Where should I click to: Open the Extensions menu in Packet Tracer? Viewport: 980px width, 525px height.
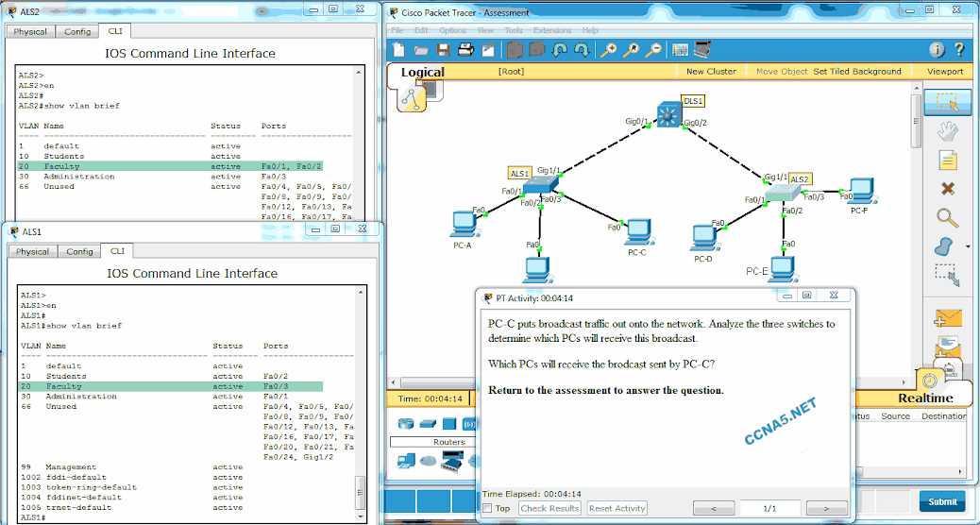pos(552,30)
